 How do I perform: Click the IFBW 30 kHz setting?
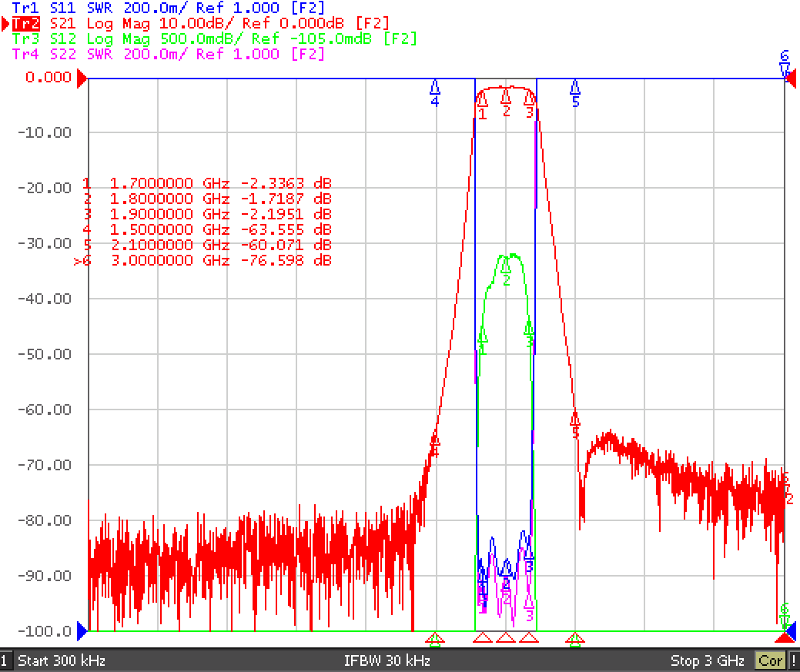tap(387, 660)
